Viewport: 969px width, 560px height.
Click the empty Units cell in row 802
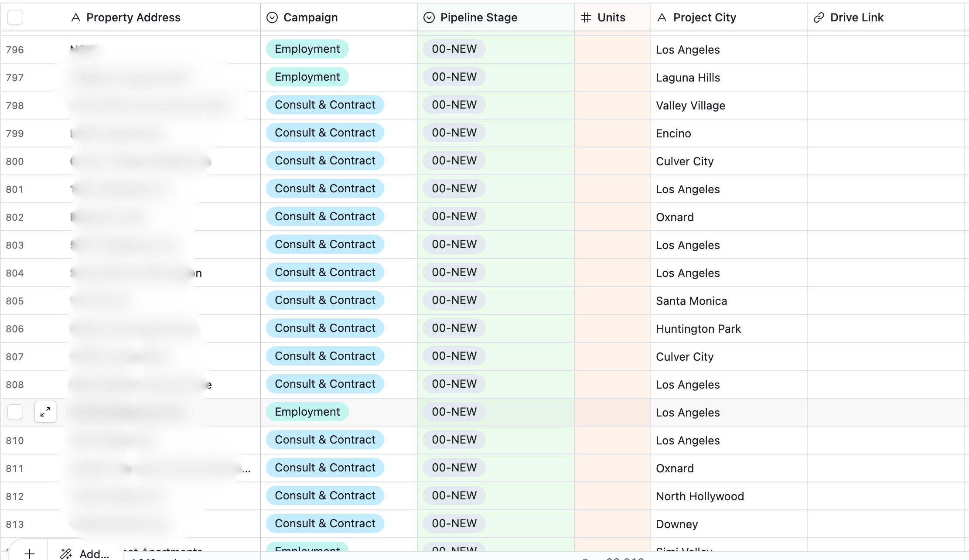[x=612, y=217]
